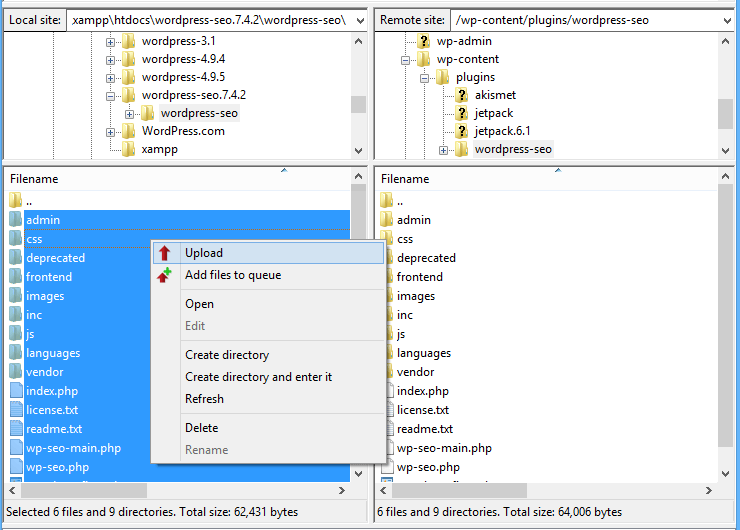Sort local list by Filename header

pyautogui.click(x=34, y=179)
